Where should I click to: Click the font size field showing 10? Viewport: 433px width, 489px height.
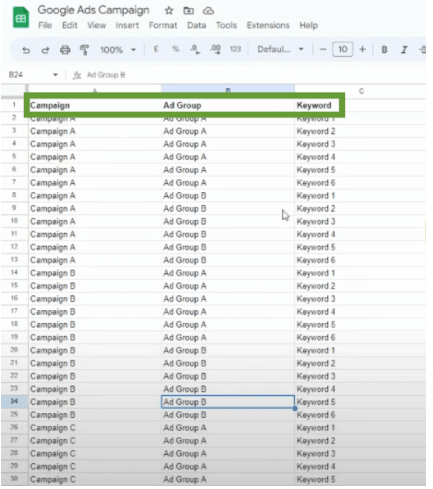tap(343, 49)
